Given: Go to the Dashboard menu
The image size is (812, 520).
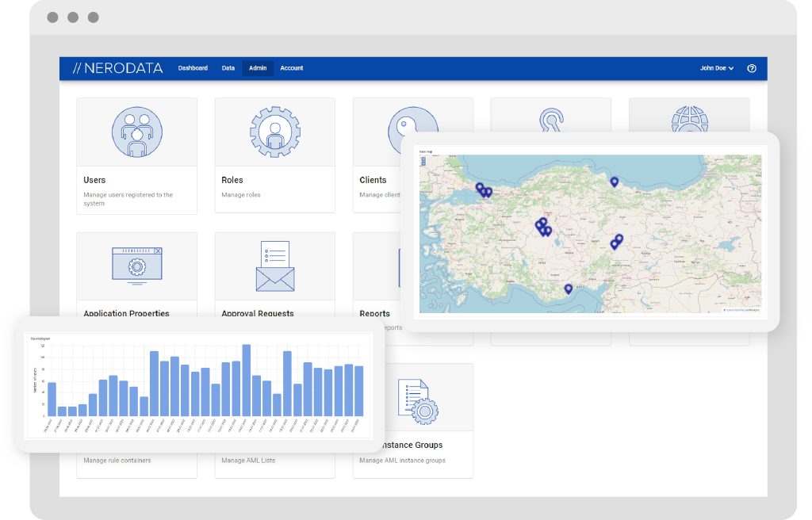Looking at the screenshot, I should click(193, 68).
